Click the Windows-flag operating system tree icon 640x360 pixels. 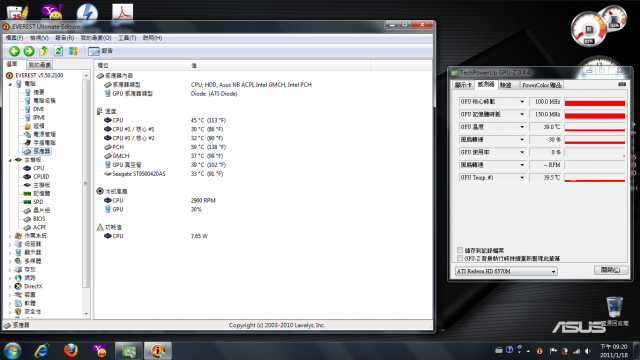pos(18,236)
